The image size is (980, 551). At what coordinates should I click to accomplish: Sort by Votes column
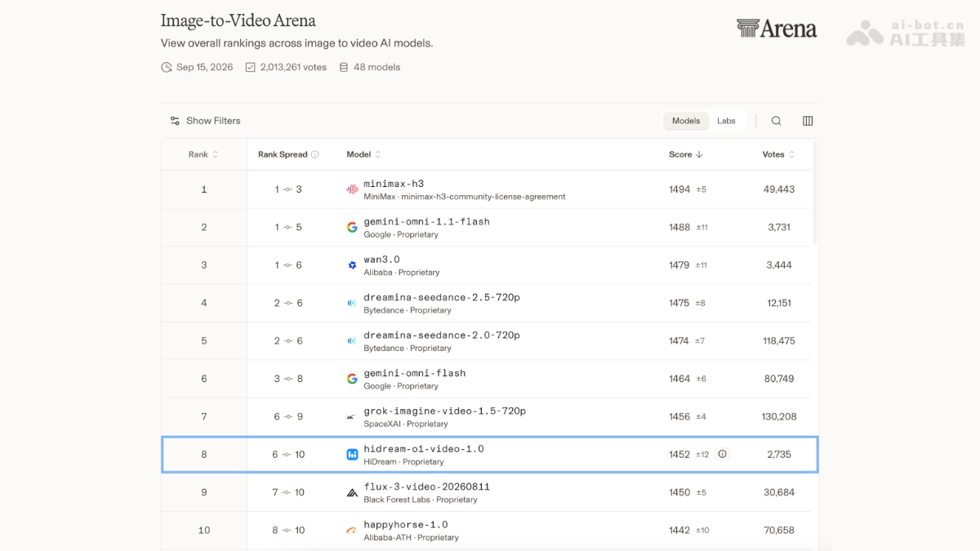pos(778,154)
